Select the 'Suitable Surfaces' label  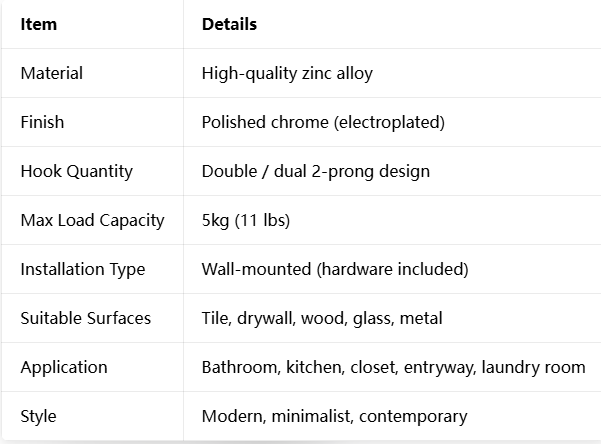pos(86,318)
